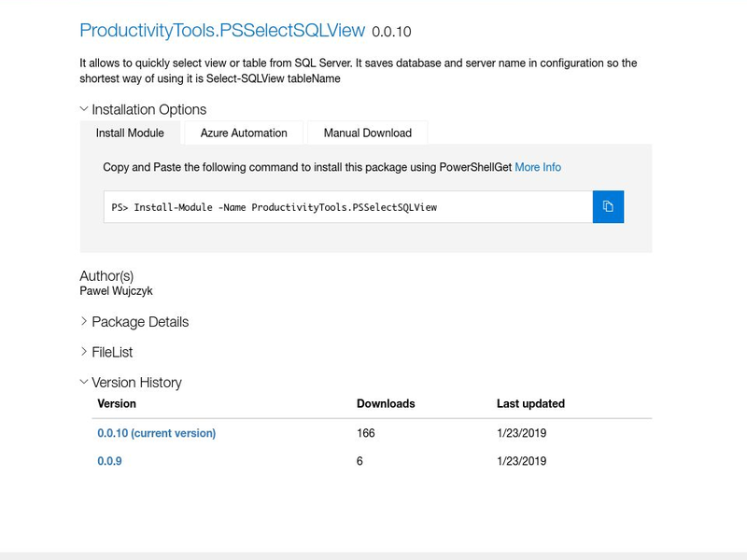This screenshot has width=747, height=560.
Task: Click the download count 6
Action: [359, 461]
